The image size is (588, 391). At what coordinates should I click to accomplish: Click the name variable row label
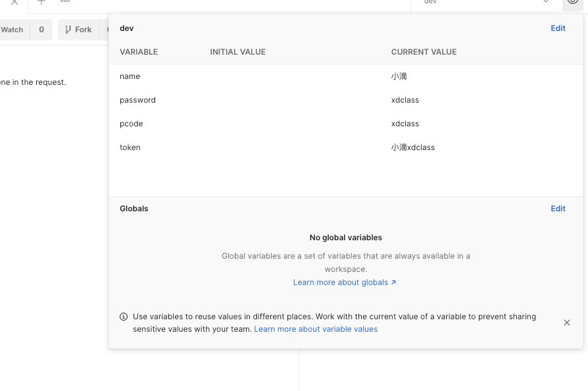point(130,76)
